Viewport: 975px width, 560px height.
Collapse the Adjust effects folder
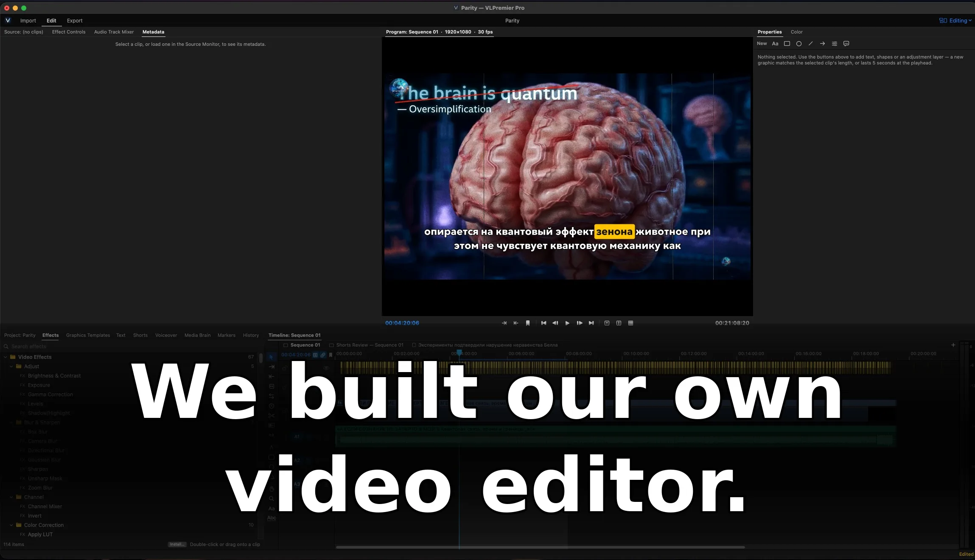[11, 367]
